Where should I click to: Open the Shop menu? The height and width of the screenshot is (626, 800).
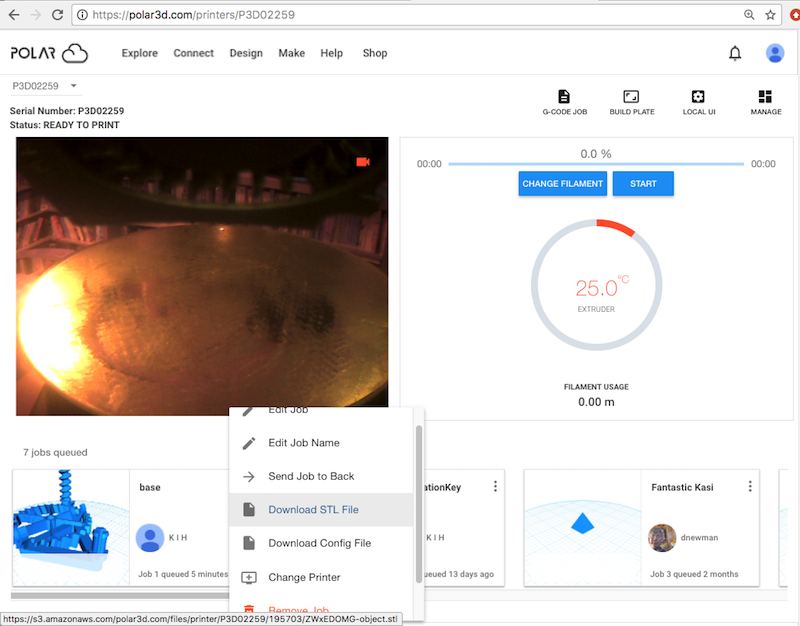pos(375,53)
